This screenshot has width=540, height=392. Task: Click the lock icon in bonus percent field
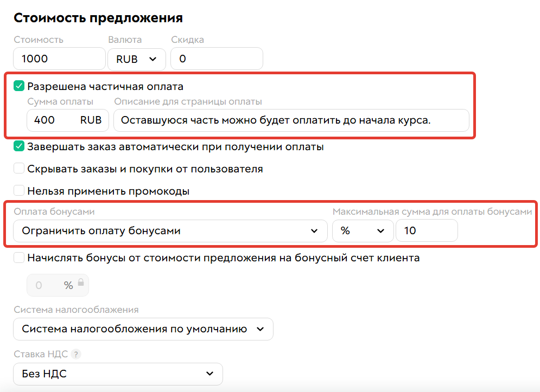tap(81, 282)
